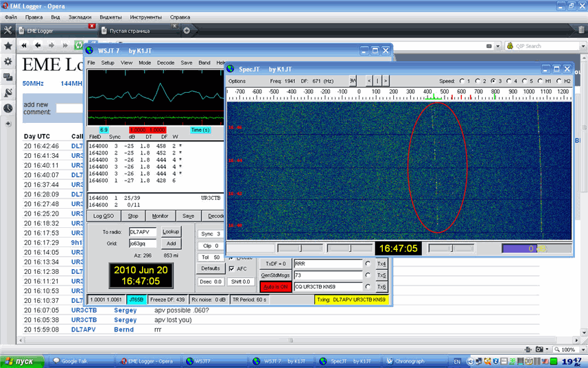This screenshot has height=368, width=588.
Task: Shift SpecJT frequency right arrow
Action: (x=386, y=80)
